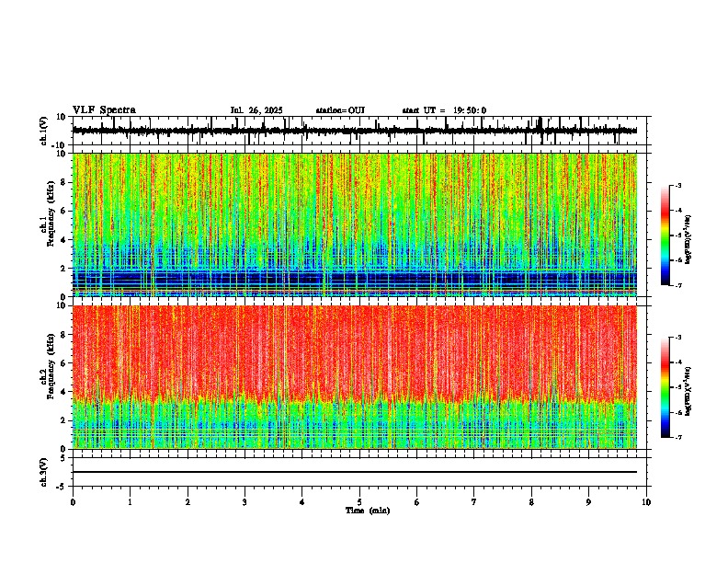Click the ch.1 spectrogram color scale bar
The width and height of the screenshot is (728, 563).
pyautogui.click(x=665, y=236)
